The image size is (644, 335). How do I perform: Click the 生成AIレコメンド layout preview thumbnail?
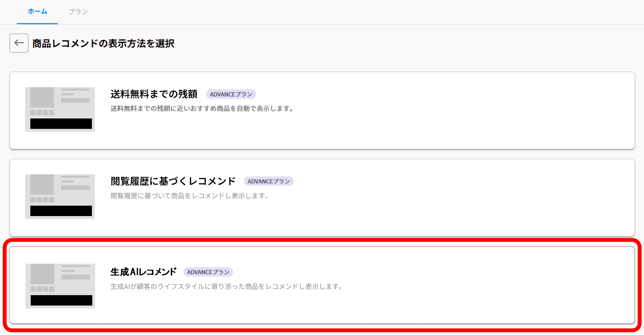(60, 286)
